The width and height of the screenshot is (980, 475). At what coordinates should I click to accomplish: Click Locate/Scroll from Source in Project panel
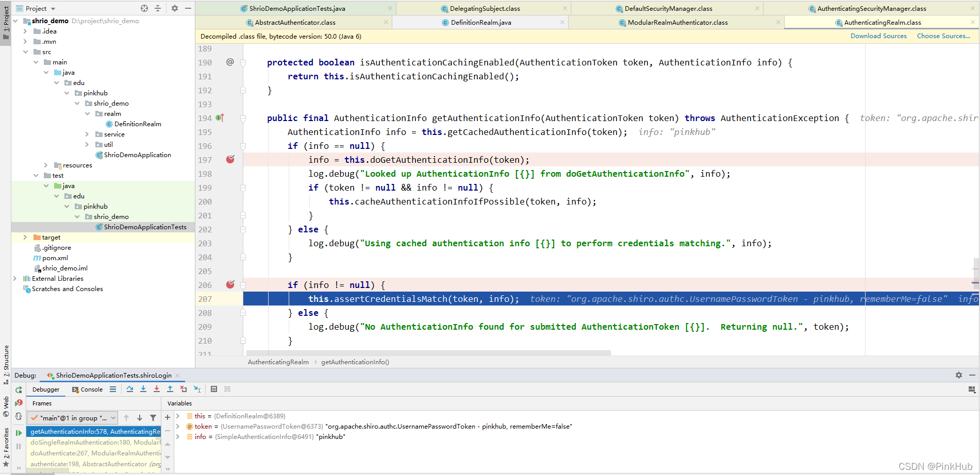pyautogui.click(x=144, y=8)
